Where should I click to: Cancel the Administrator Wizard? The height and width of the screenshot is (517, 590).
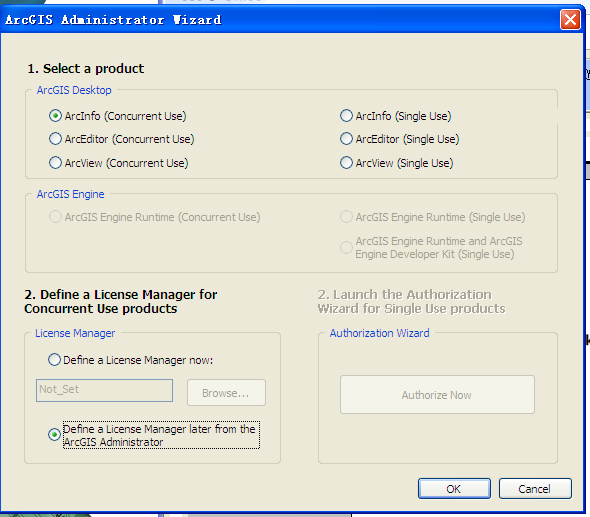pyautogui.click(x=535, y=489)
